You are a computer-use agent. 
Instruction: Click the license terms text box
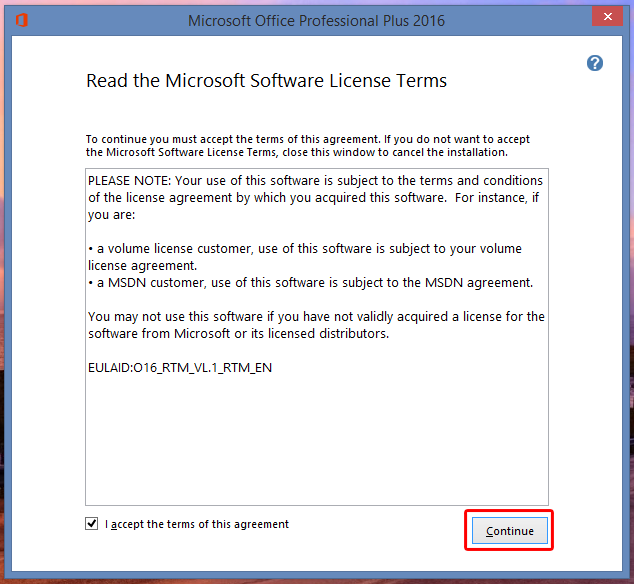(317, 337)
